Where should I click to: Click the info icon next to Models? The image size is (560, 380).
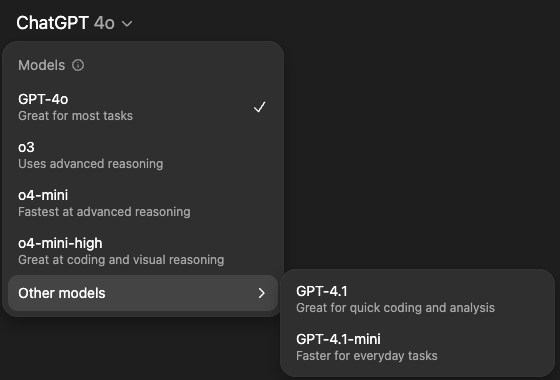78,65
